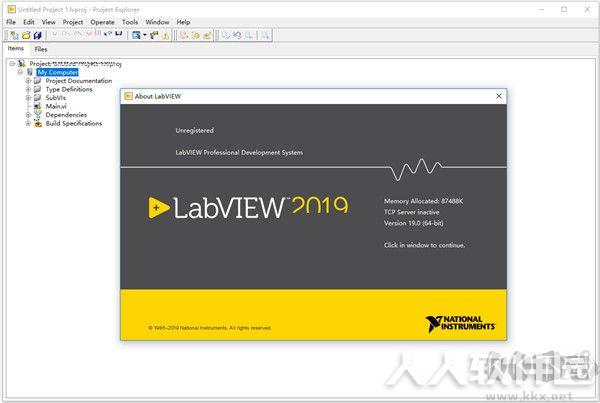Open the Project menu
The height and width of the screenshot is (403, 600).
(73, 22)
